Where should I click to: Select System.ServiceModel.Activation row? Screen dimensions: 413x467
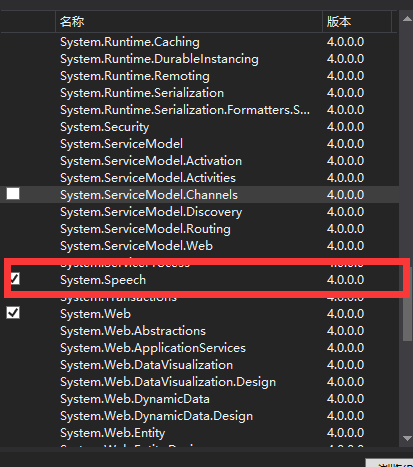[199, 161]
